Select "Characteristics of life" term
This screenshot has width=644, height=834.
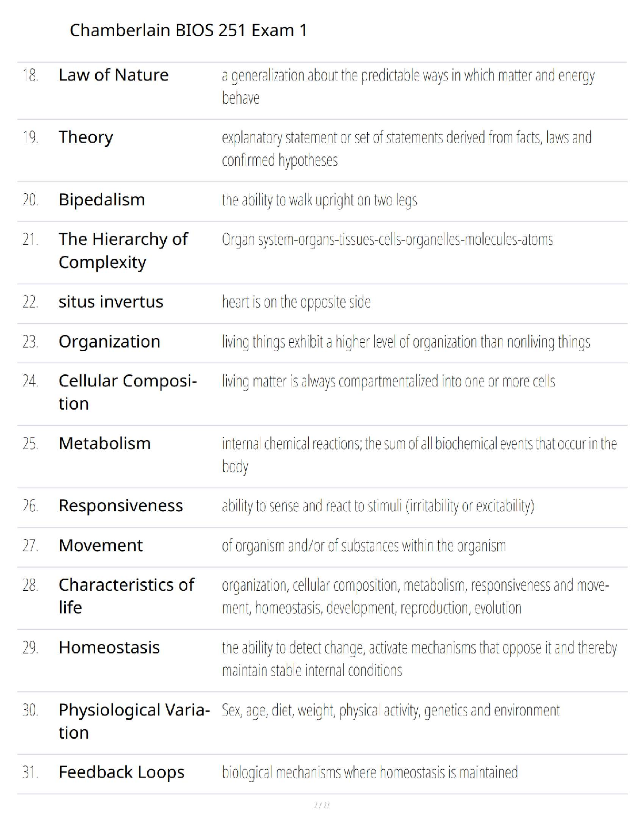pos(126,596)
